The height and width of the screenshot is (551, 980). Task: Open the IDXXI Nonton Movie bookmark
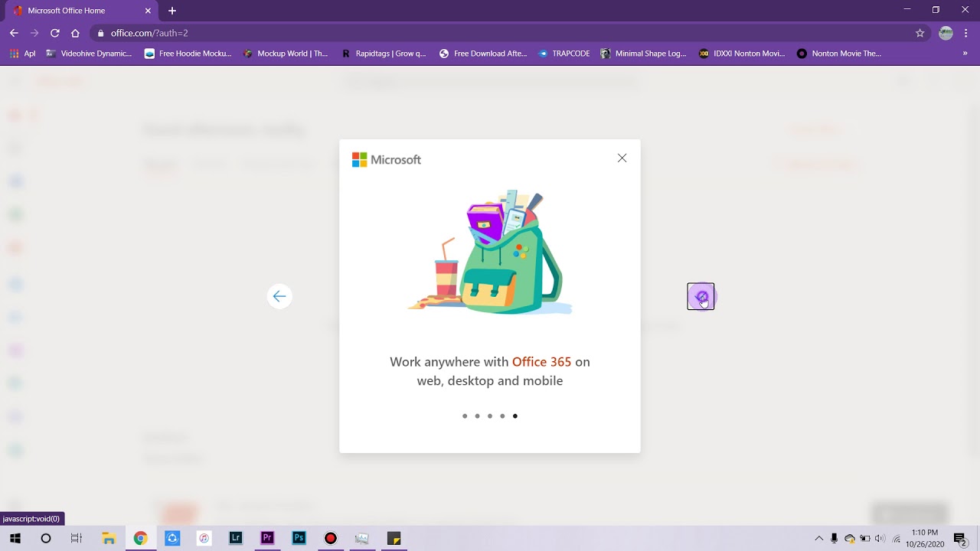pos(742,54)
